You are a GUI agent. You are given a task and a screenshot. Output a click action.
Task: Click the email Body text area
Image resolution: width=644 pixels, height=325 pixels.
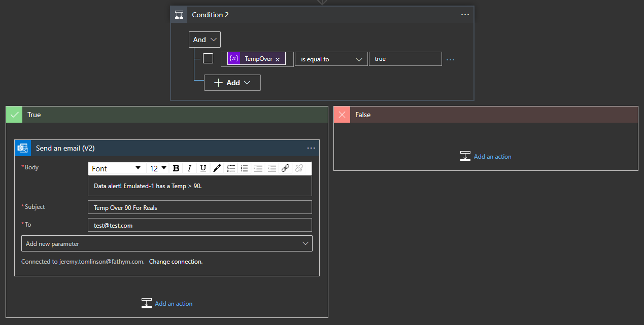[200, 186]
